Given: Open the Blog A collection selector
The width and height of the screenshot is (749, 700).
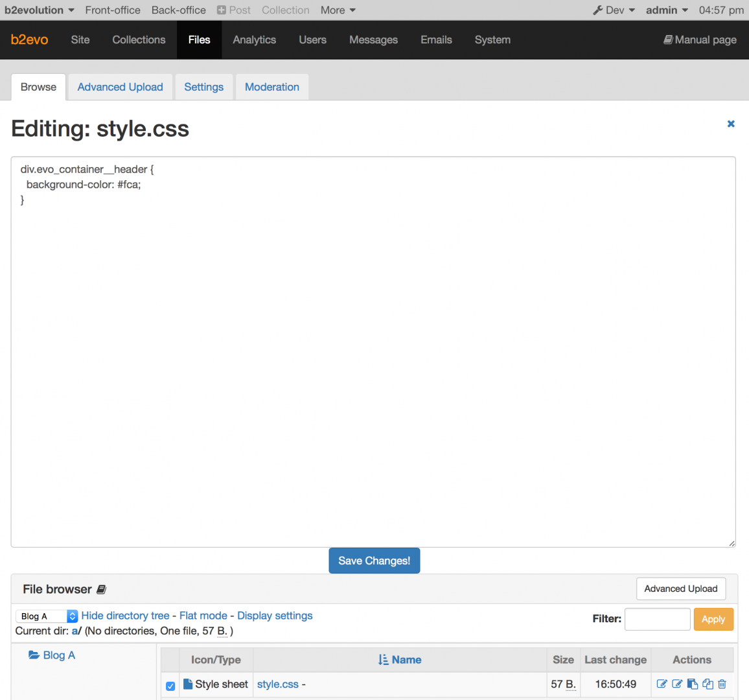Looking at the screenshot, I should (x=46, y=616).
